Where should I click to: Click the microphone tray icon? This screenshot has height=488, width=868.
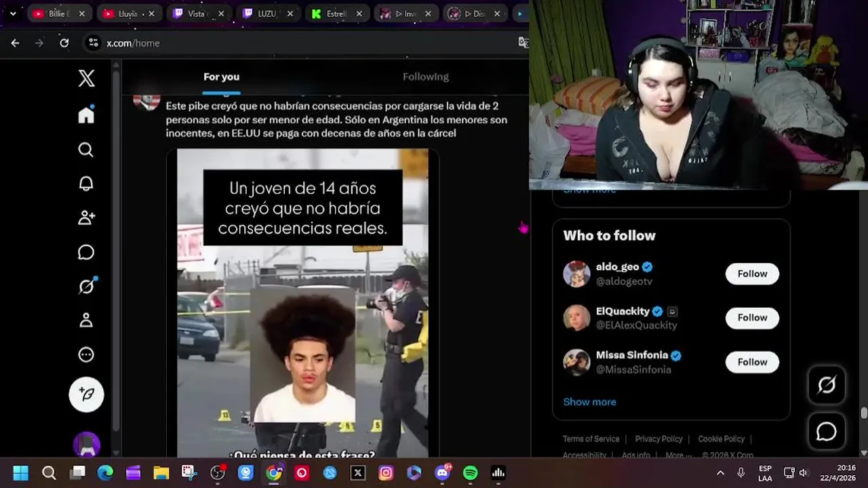click(x=741, y=473)
